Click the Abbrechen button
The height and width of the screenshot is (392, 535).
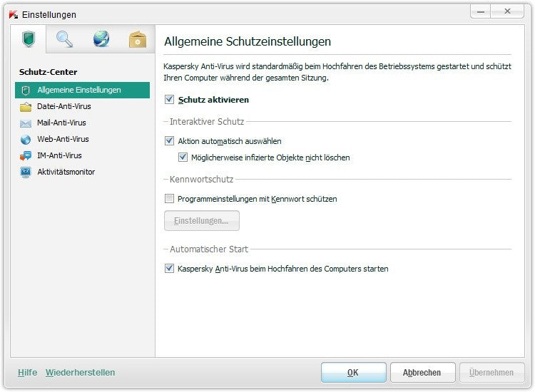click(423, 373)
